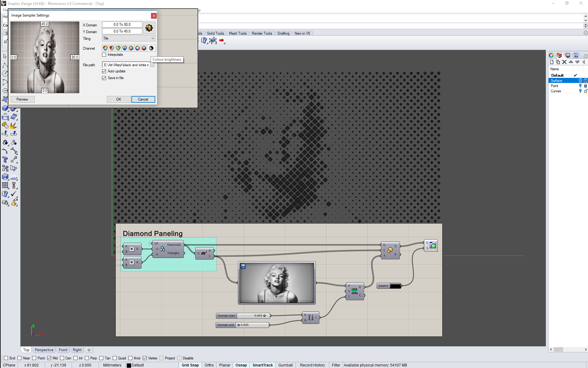The width and height of the screenshot is (588, 368).
Task: Move layer down with triangle icon
Action: (x=577, y=62)
